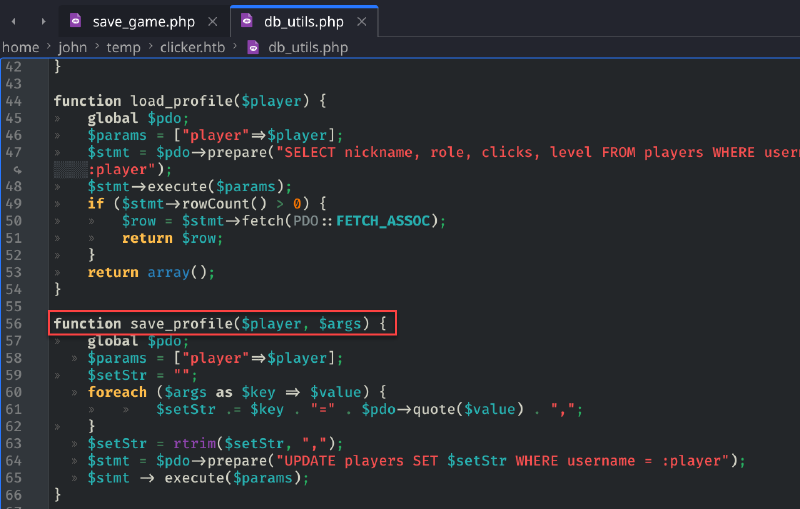800x509 pixels.
Task: Click 'array()' on line 53
Action: click(x=177, y=272)
